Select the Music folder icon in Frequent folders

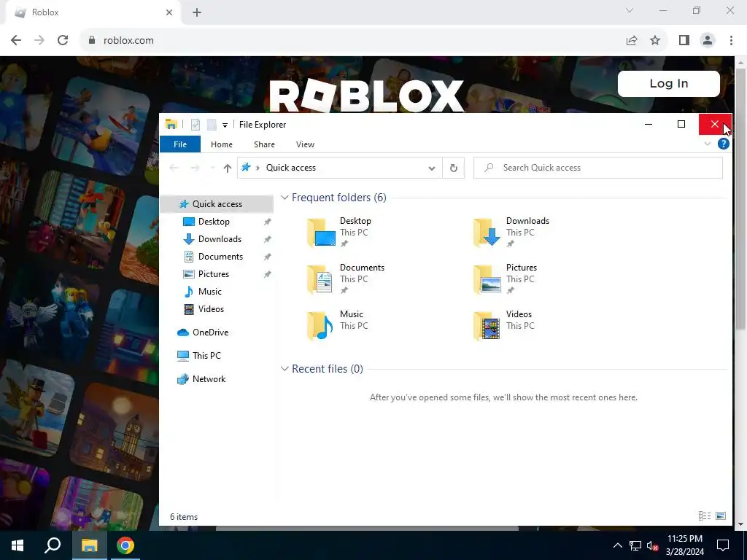(321, 326)
